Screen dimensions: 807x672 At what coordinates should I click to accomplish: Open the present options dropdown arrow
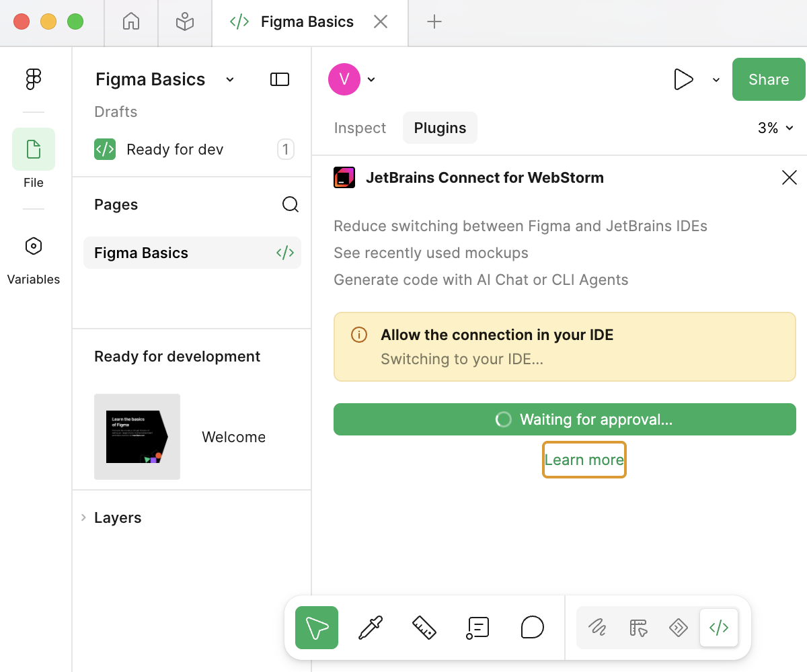click(x=716, y=79)
